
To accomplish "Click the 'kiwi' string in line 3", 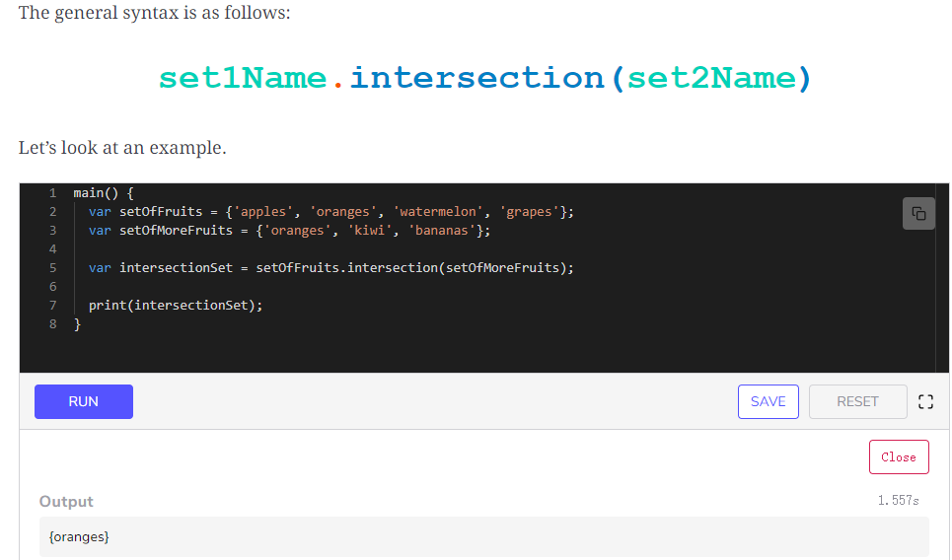I will click(369, 231).
